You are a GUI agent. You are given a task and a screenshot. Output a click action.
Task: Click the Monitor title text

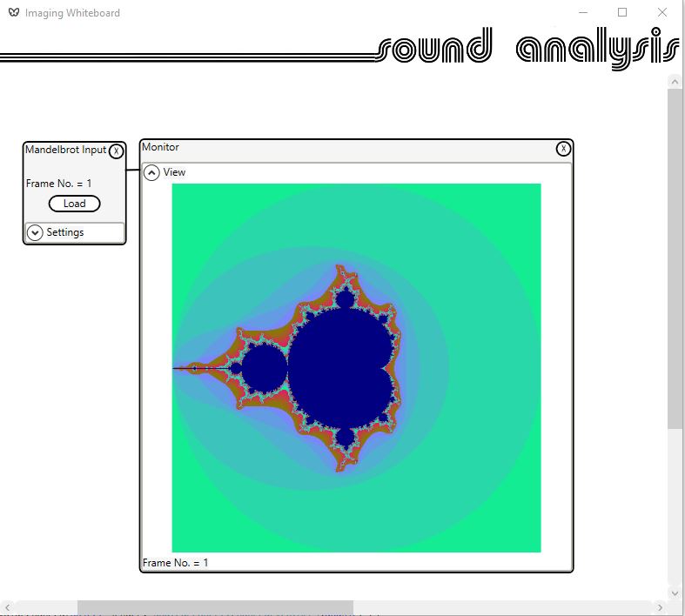[x=160, y=147]
